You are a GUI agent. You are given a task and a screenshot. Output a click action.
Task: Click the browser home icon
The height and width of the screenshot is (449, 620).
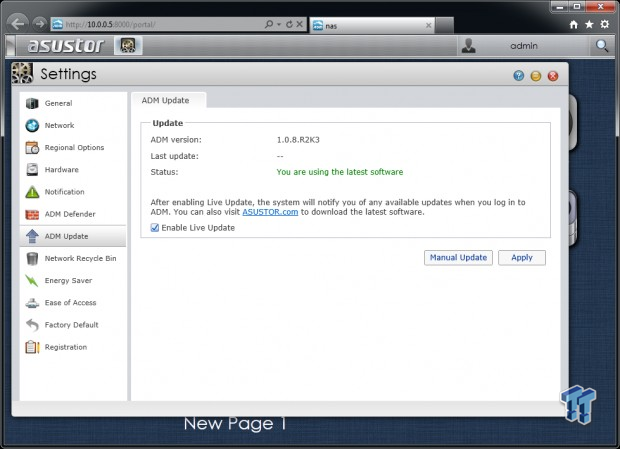pos(573,25)
